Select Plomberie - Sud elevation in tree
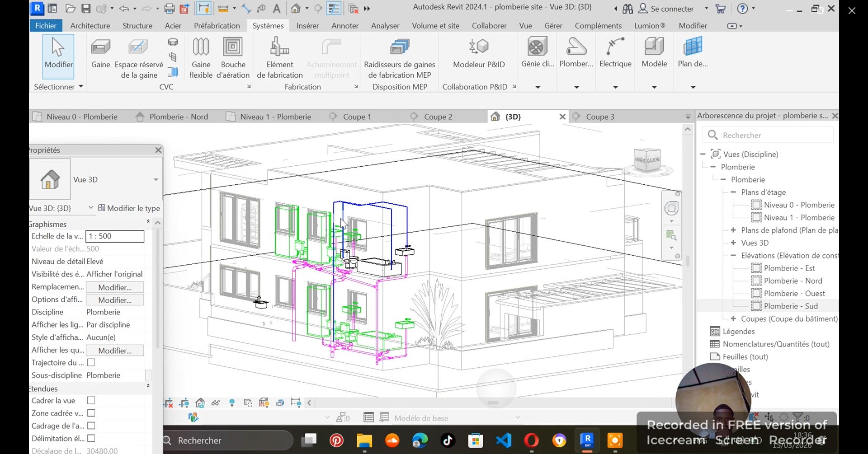 791,306
